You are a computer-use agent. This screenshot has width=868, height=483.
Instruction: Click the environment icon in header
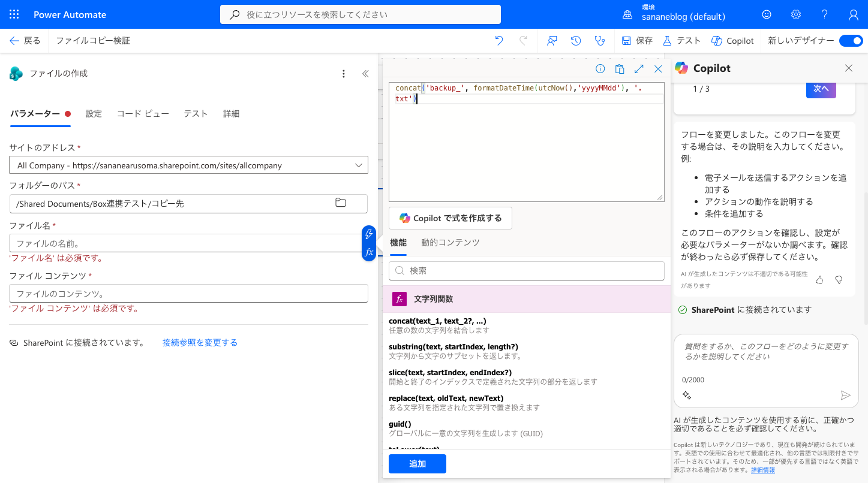[x=627, y=14]
